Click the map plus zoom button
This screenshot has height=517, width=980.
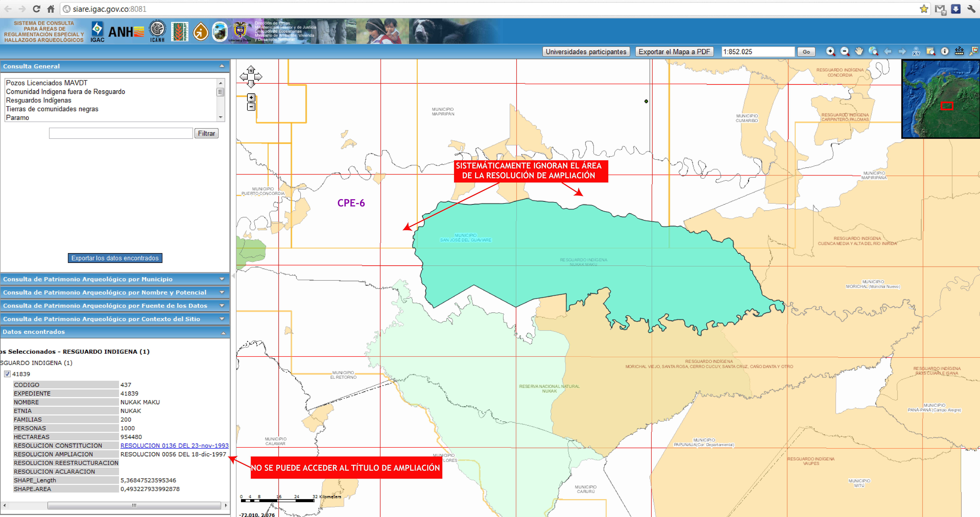251,98
